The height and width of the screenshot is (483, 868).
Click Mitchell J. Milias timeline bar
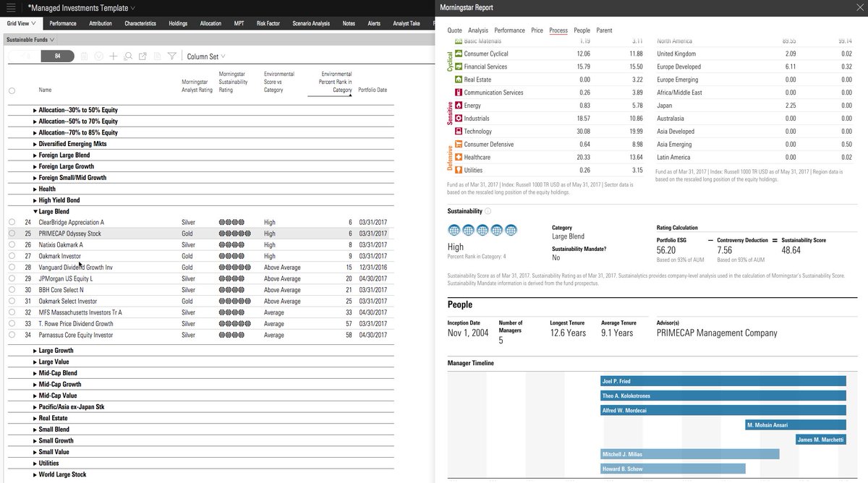click(690, 454)
